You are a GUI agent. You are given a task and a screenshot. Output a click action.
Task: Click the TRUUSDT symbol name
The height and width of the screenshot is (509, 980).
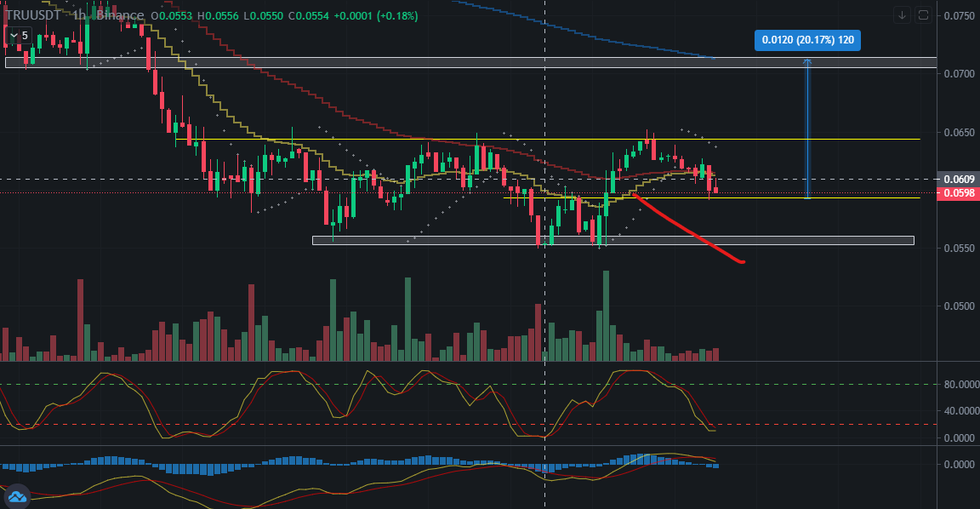(x=33, y=15)
